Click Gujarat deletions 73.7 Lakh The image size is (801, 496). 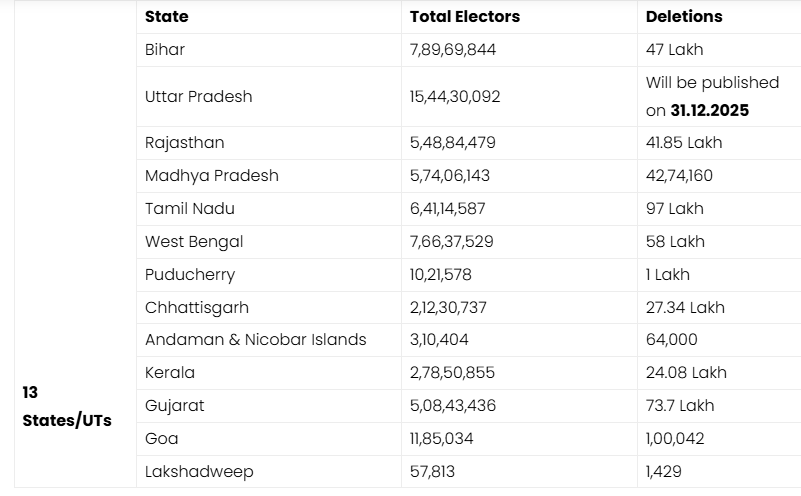[680, 405]
